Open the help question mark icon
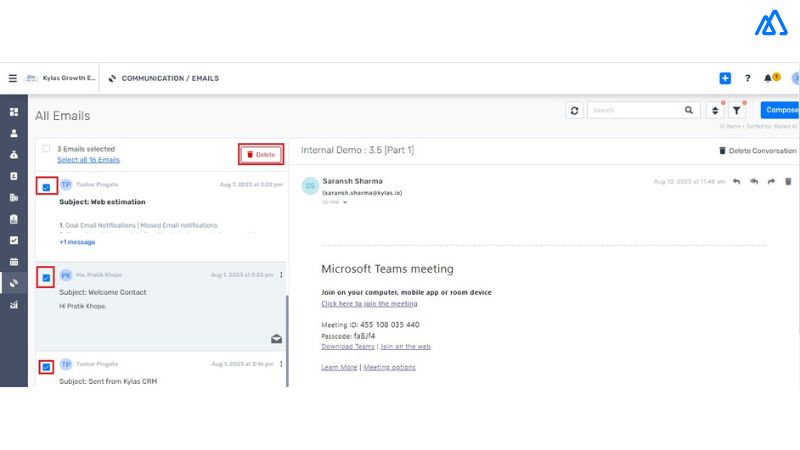 (747, 78)
